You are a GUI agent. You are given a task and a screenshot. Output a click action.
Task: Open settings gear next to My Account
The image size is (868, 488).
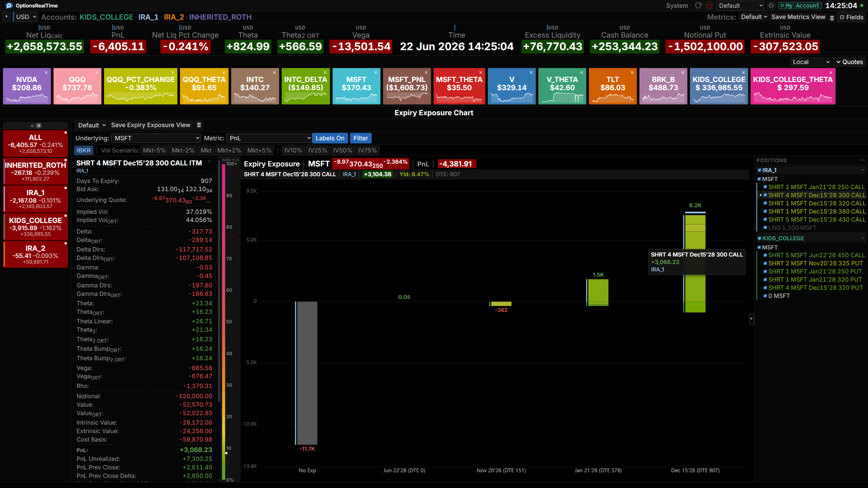771,5
